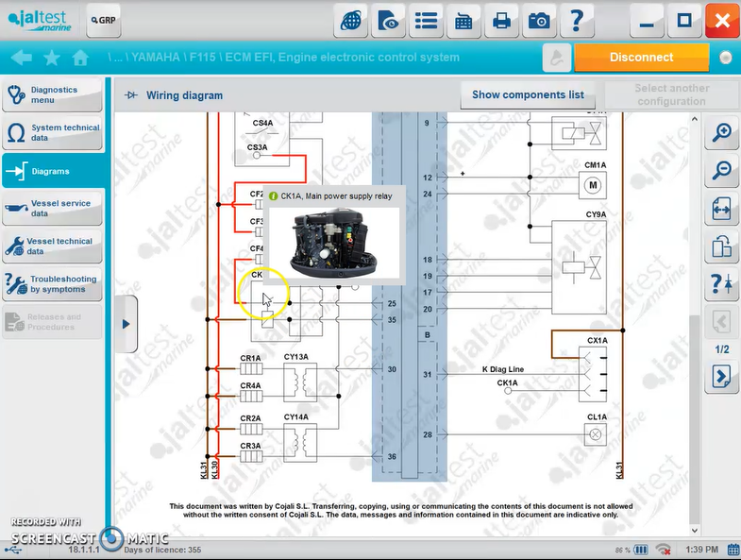741x560 pixels.
Task: Take a screenshot with camera icon
Action: 539,21
